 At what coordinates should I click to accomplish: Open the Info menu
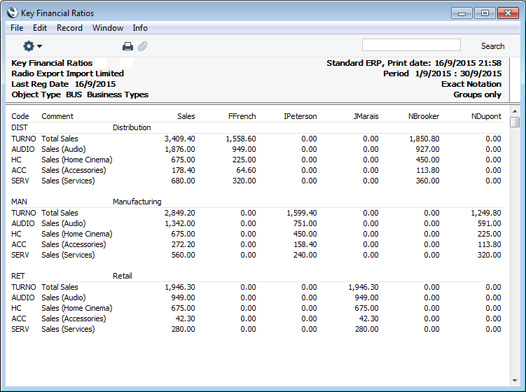140,28
